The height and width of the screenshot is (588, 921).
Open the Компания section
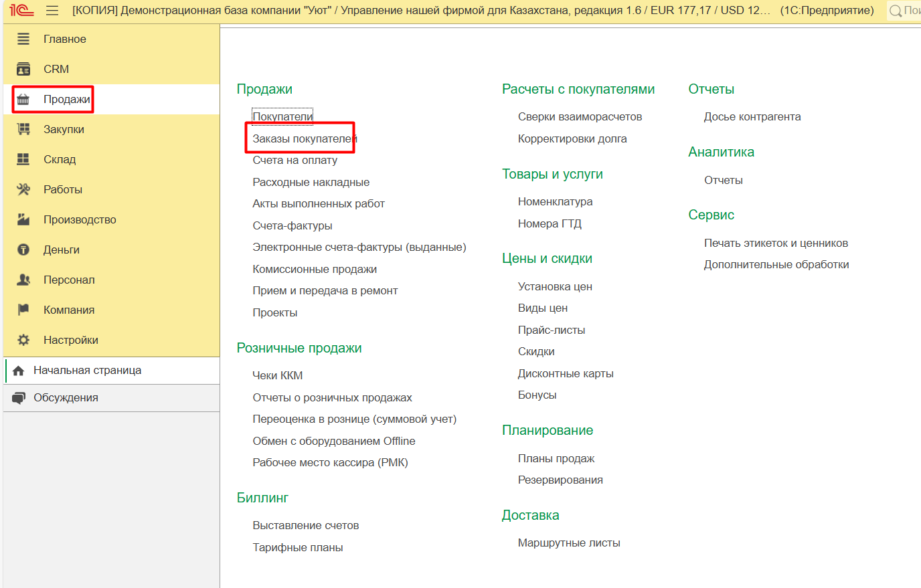coord(69,310)
